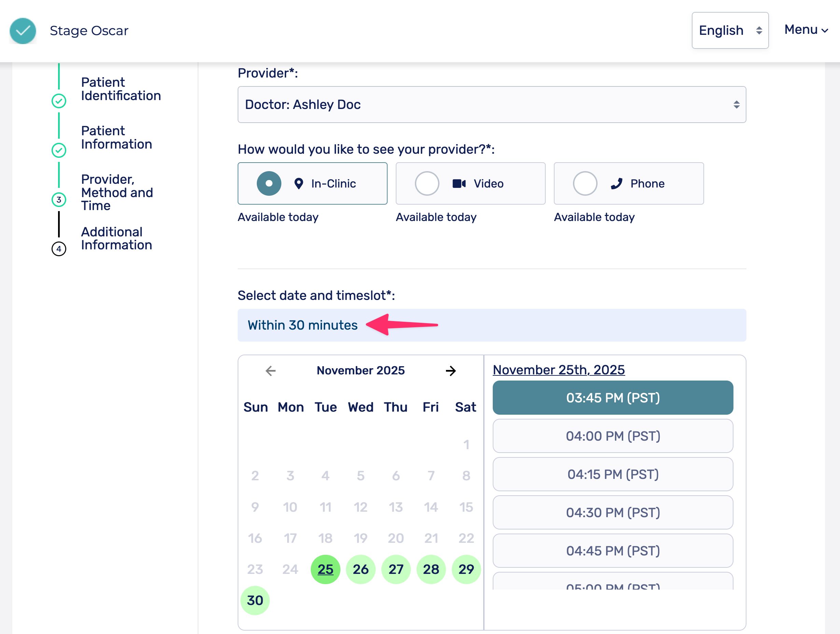This screenshot has height=634, width=840.
Task: Select the Phone radio button
Action: click(x=585, y=184)
